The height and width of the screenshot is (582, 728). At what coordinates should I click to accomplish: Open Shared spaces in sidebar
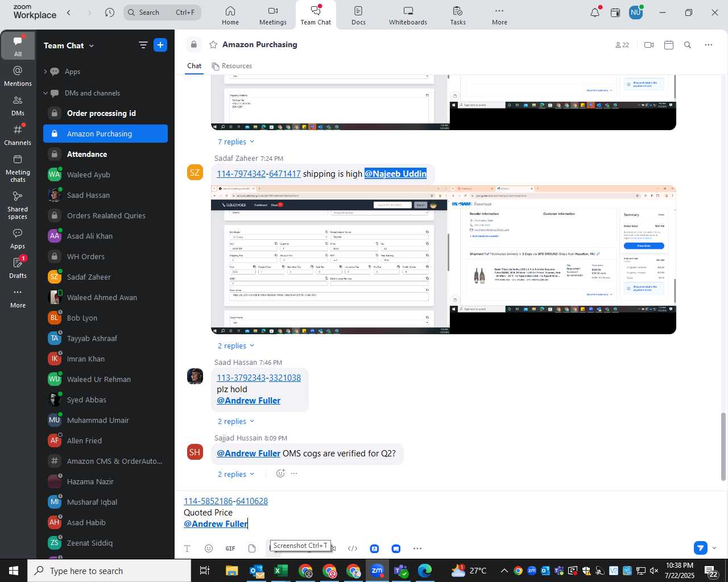(x=18, y=205)
